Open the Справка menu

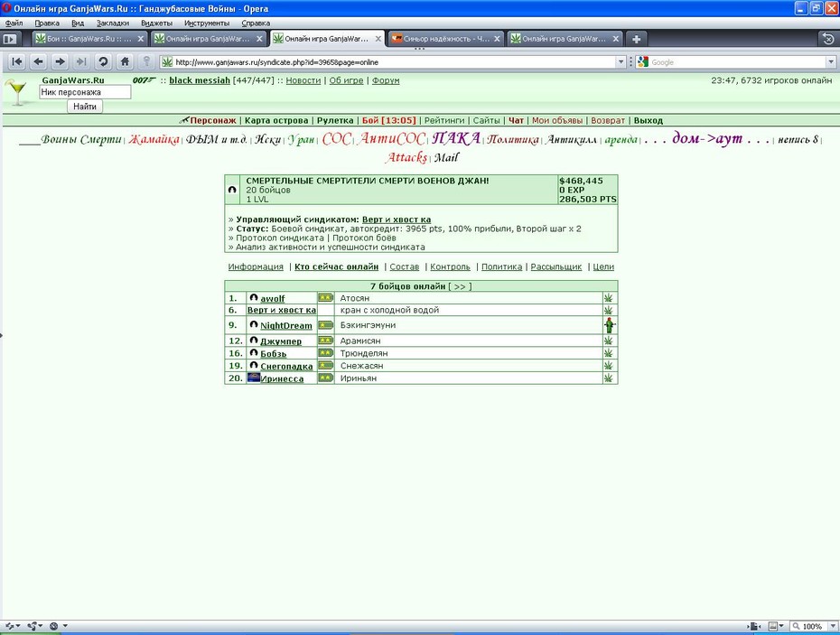256,23
